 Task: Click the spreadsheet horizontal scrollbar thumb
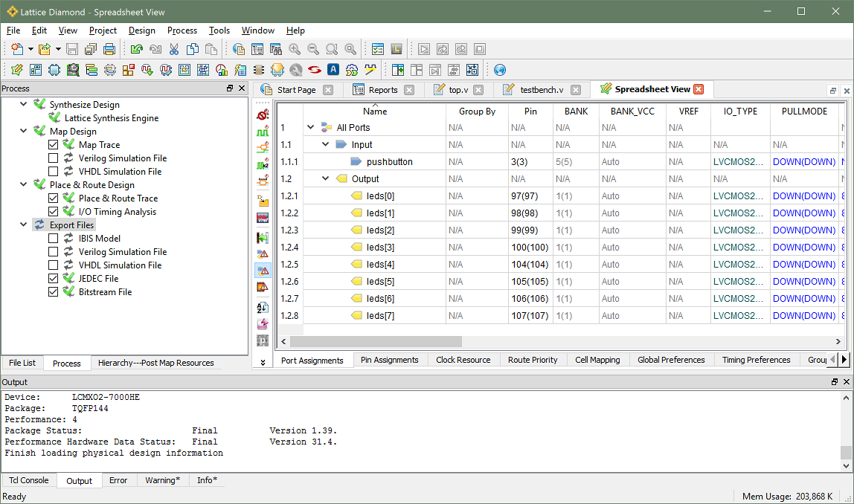pyautogui.click(x=376, y=341)
